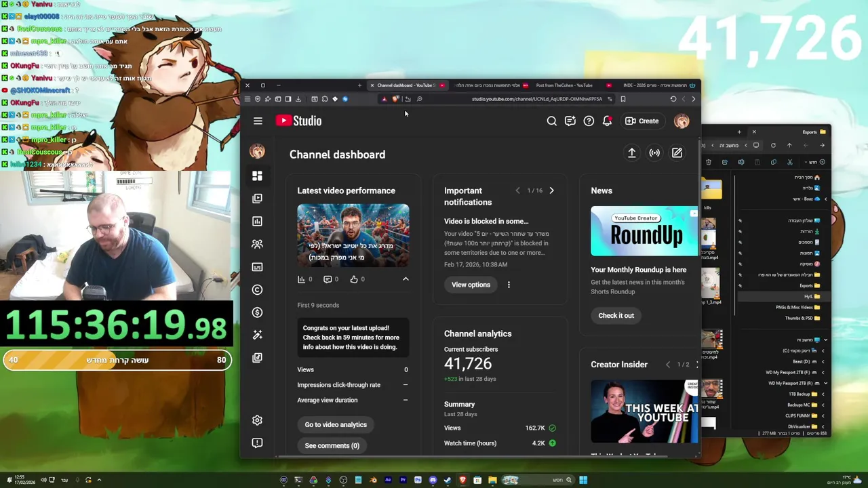Click the video likes thumbs-up icon

354,279
